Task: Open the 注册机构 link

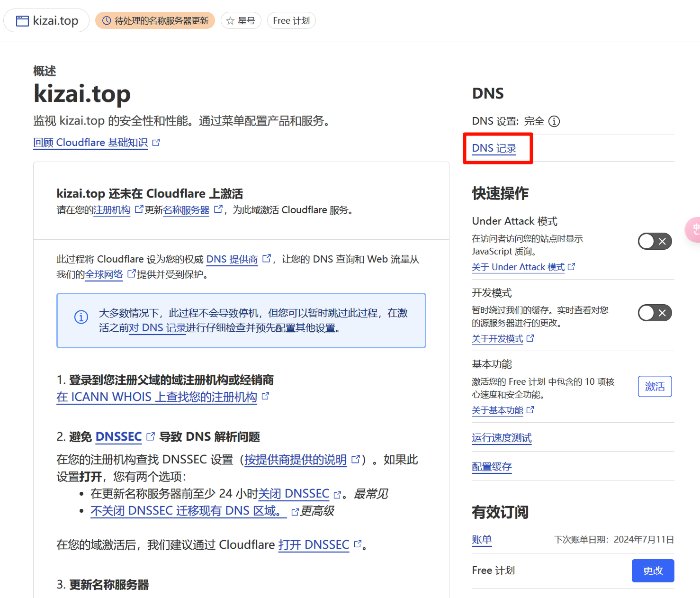Action: [112, 210]
